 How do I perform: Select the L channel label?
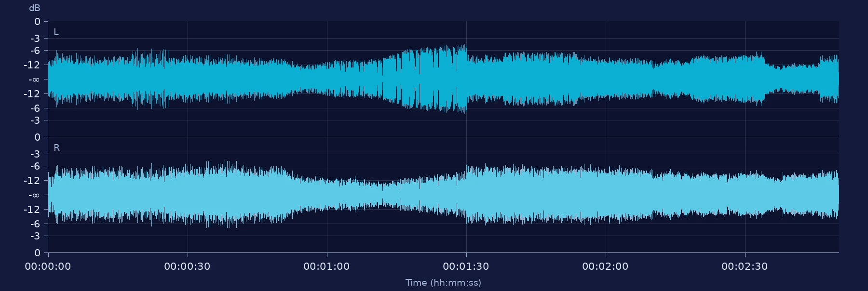(x=56, y=32)
